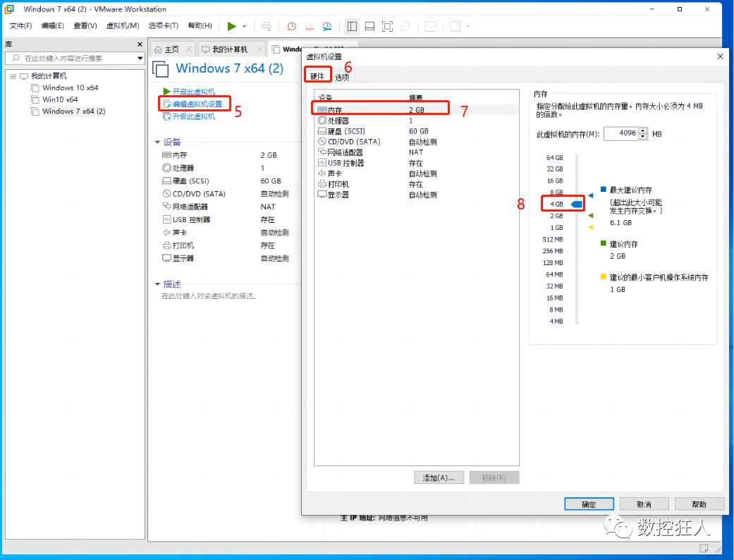Click the 帮助 button in dialog
The height and width of the screenshot is (560, 734).
click(x=699, y=504)
